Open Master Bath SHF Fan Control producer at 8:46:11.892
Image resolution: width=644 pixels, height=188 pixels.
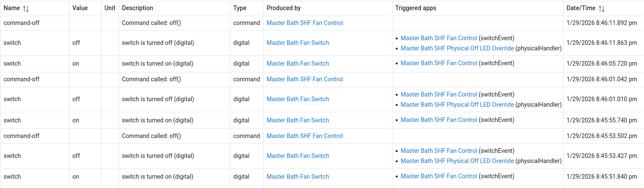pos(304,23)
